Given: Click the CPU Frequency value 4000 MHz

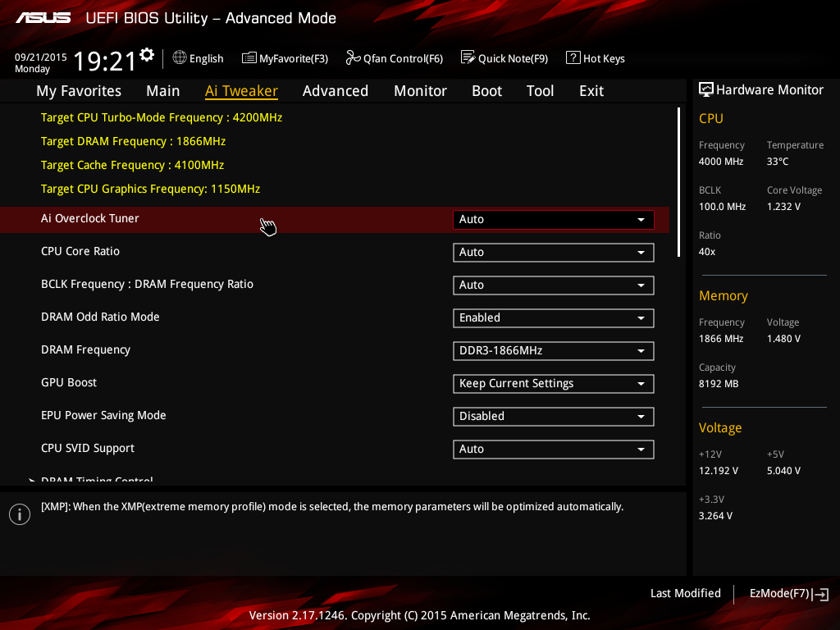Looking at the screenshot, I should point(721,162).
